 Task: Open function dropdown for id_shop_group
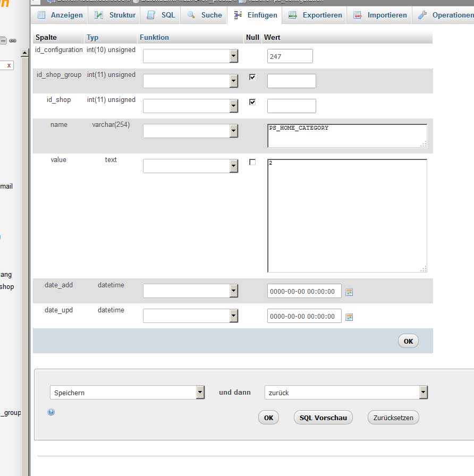[190, 81]
